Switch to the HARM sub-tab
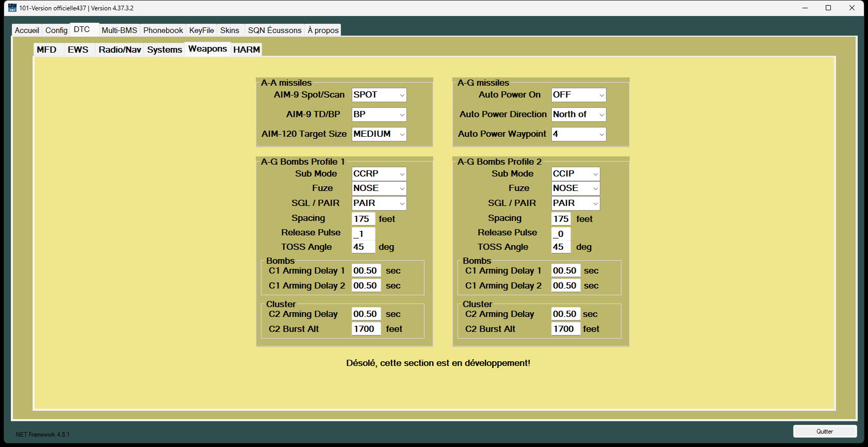868x447 pixels. click(x=247, y=50)
